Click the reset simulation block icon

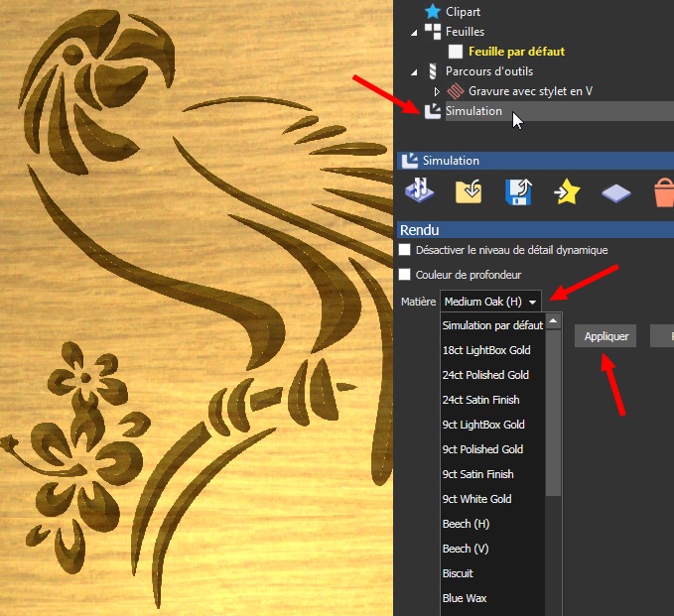point(616,193)
